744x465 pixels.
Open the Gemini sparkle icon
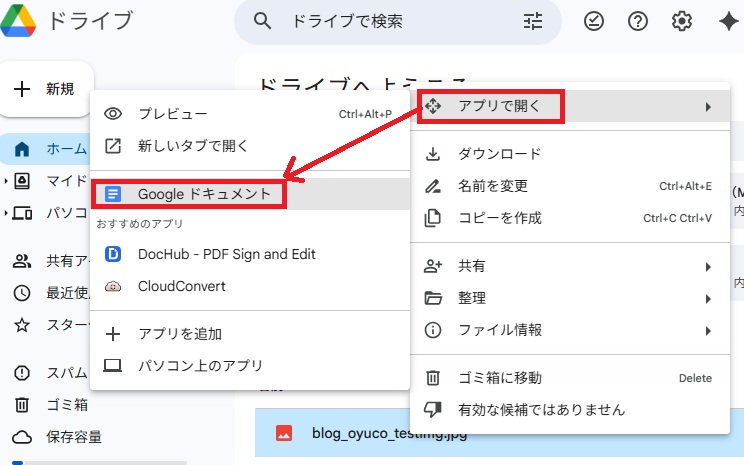point(727,22)
